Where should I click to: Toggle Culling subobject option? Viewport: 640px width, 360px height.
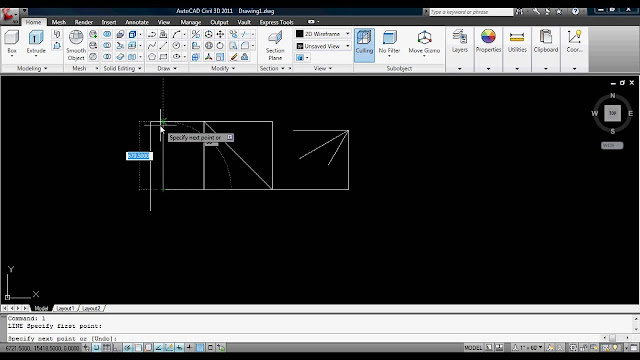[364, 45]
